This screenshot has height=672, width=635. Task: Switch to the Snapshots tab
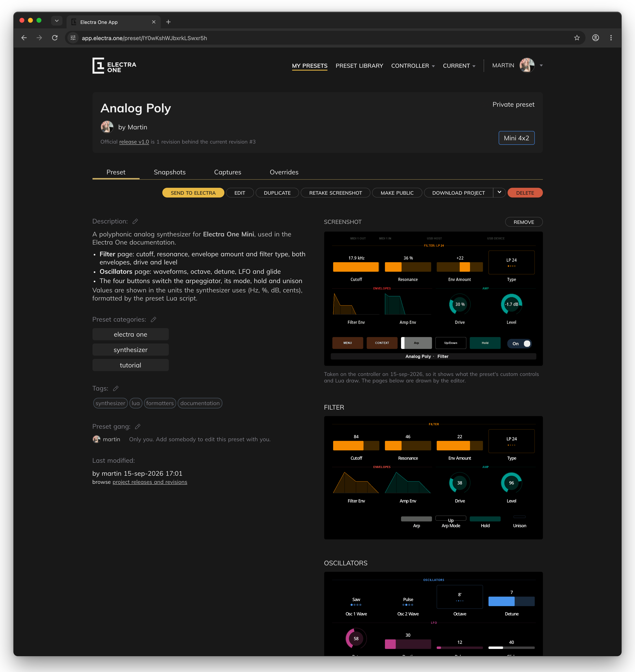170,172
